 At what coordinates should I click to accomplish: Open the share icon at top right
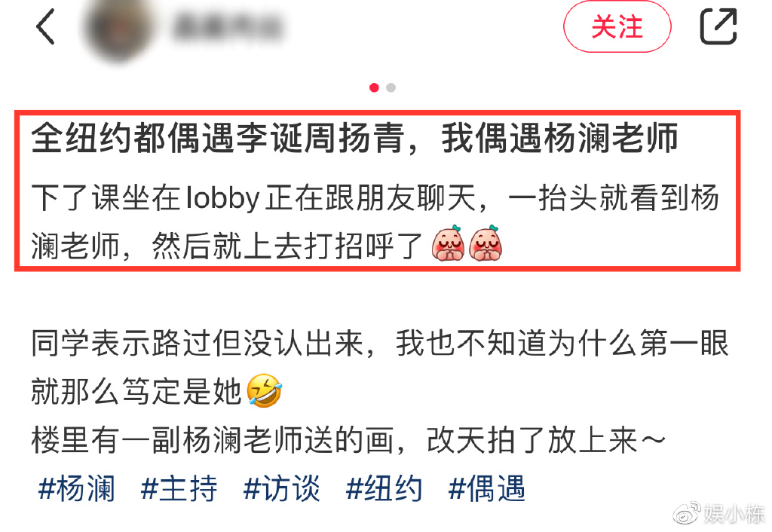pos(718,26)
